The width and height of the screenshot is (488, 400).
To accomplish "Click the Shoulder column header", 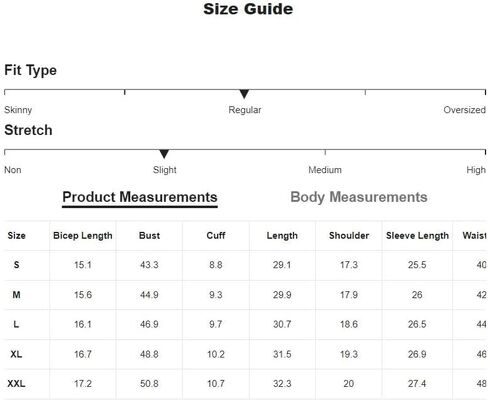I will coord(349,235).
